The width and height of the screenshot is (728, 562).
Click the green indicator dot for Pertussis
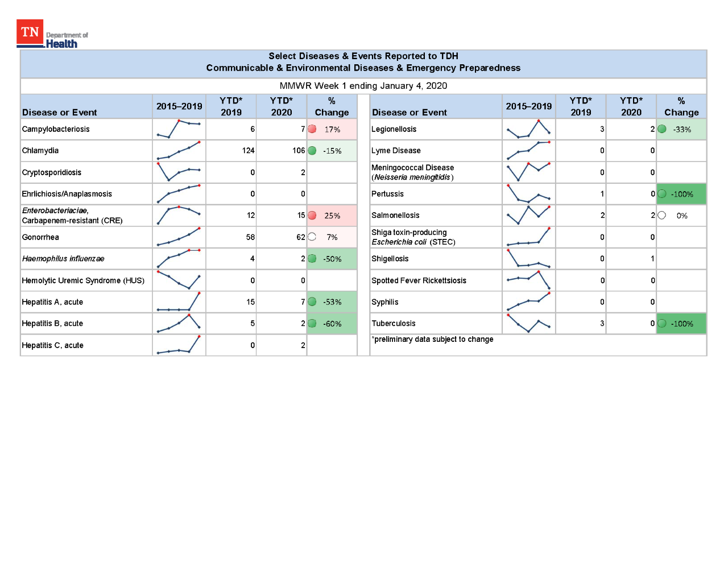click(662, 194)
